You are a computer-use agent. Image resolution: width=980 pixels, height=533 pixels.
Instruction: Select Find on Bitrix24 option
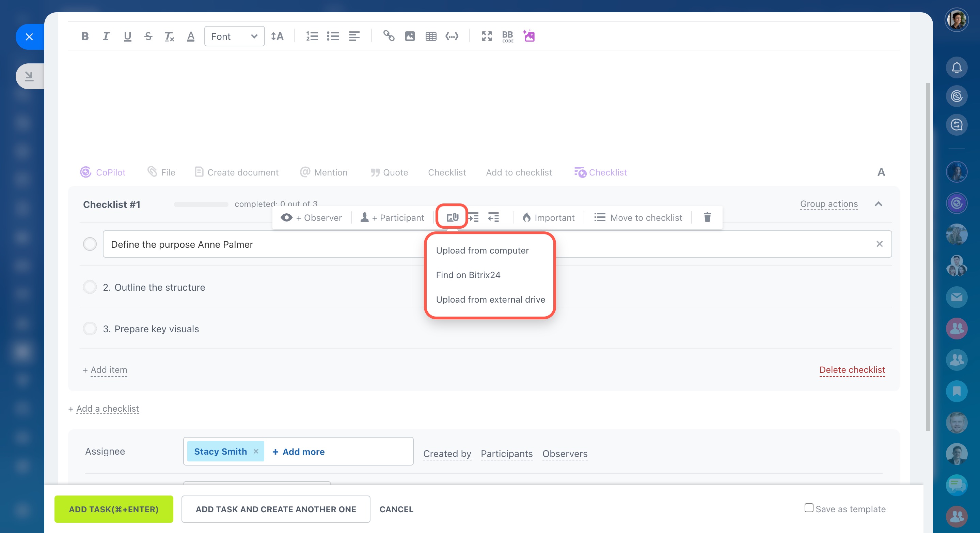click(x=468, y=275)
